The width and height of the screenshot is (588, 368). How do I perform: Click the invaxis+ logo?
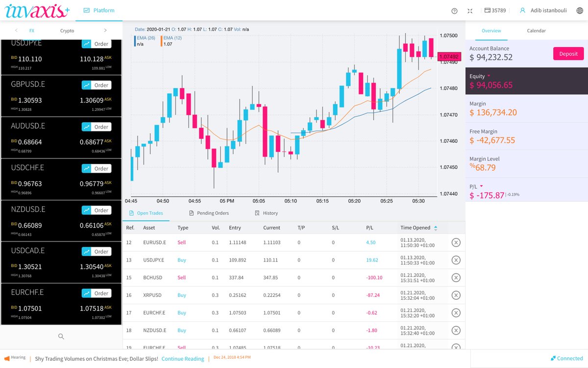pos(37,10)
